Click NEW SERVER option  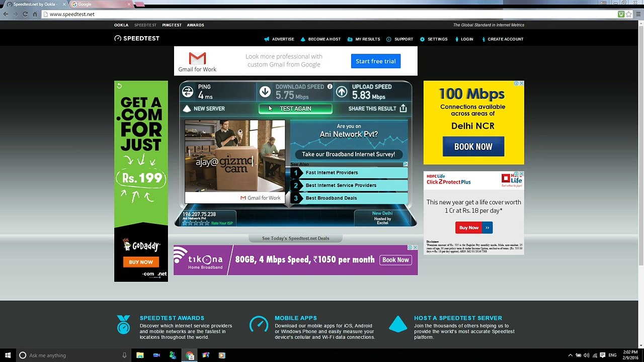point(204,109)
